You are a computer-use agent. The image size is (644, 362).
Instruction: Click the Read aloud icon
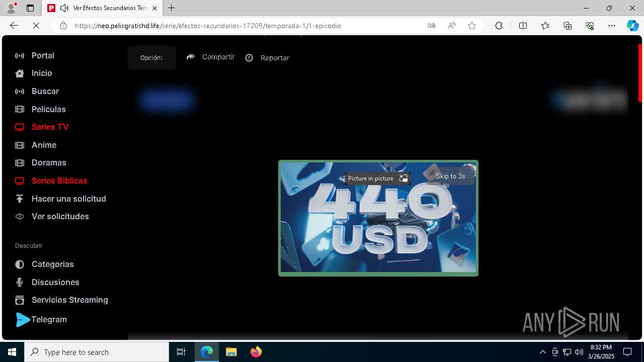(452, 26)
